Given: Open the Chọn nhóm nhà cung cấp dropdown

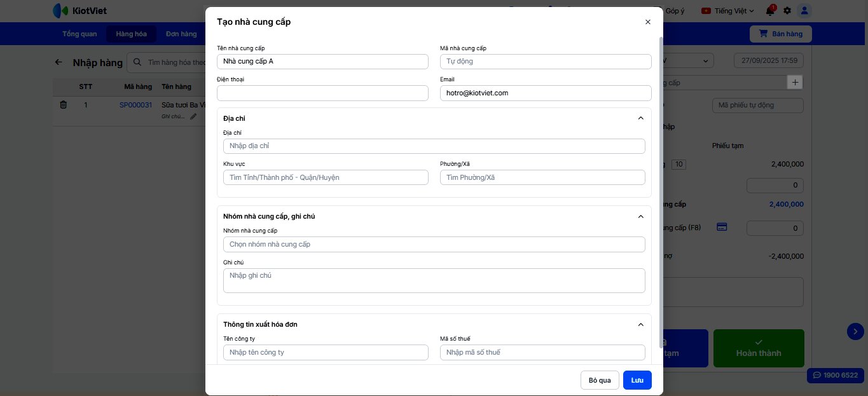Looking at the screenshot, I should tap(434, 245).
